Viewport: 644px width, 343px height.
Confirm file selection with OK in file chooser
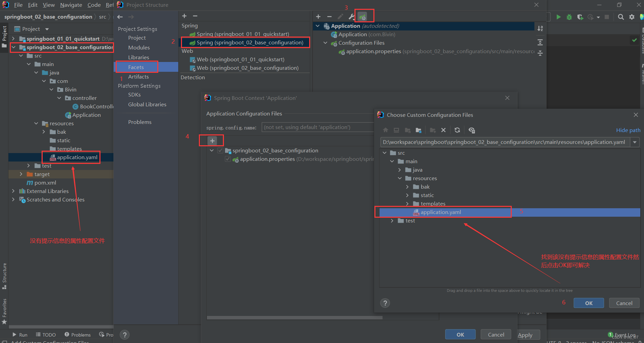589,303
